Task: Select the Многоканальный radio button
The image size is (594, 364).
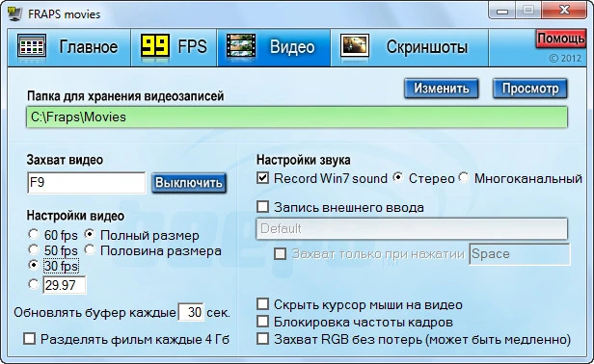Action: click(x=464, y=177)
